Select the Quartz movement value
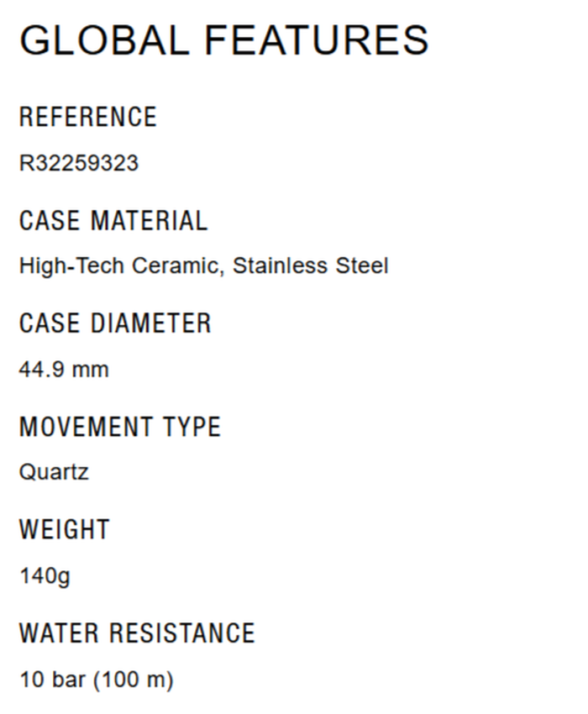This screenshot has height=714, width=588. point(54,472)
